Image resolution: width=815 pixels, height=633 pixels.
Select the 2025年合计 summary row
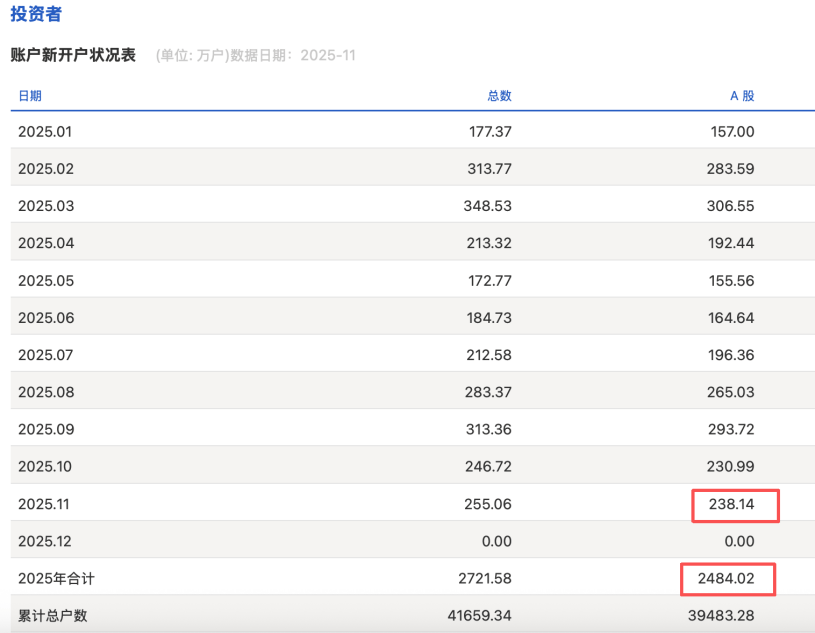point(55,578)
